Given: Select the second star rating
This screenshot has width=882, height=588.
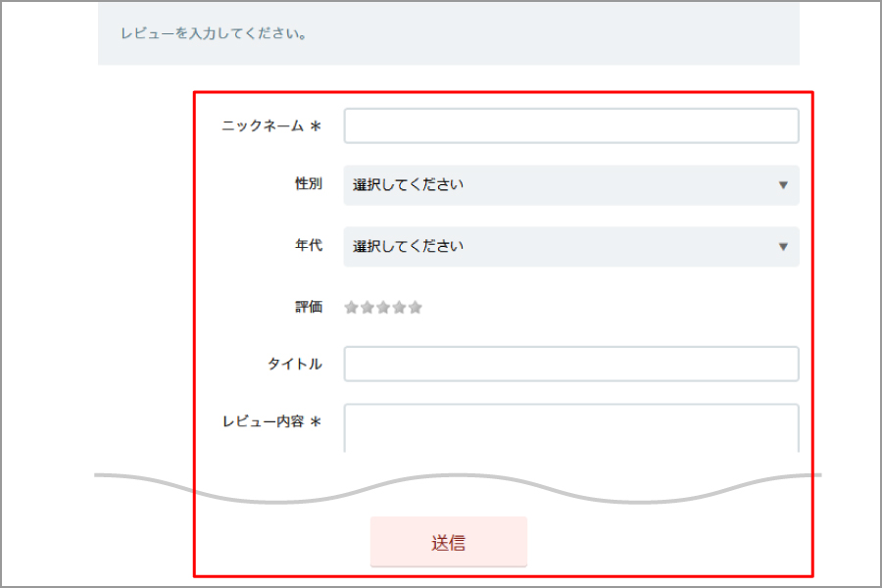Looking at the screenshot, I should click(x=367, y=308).
